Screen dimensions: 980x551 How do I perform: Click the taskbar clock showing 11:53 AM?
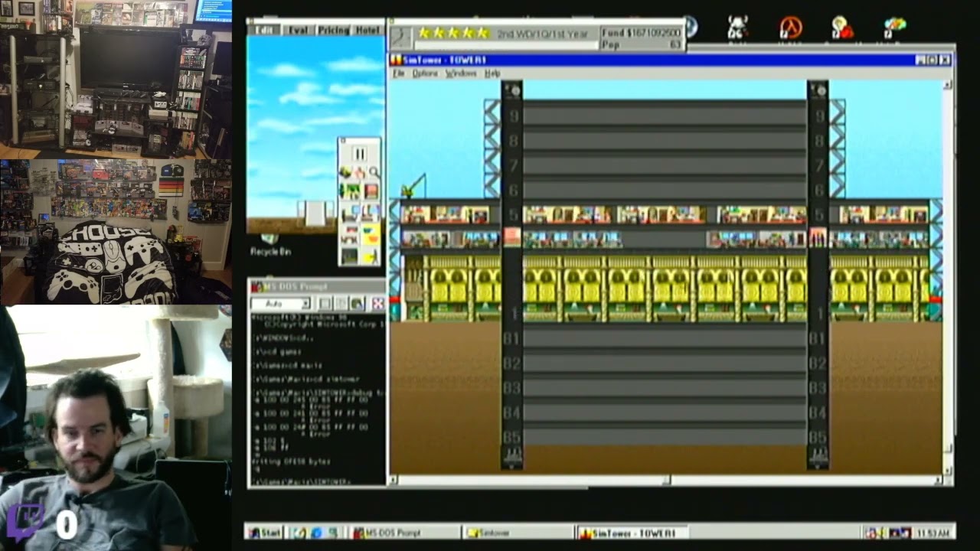point(933,533)
